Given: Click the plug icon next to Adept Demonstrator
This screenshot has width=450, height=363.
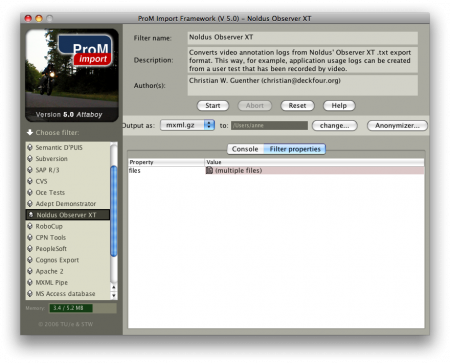Looking at the screenshot, I should click(30, 204).
